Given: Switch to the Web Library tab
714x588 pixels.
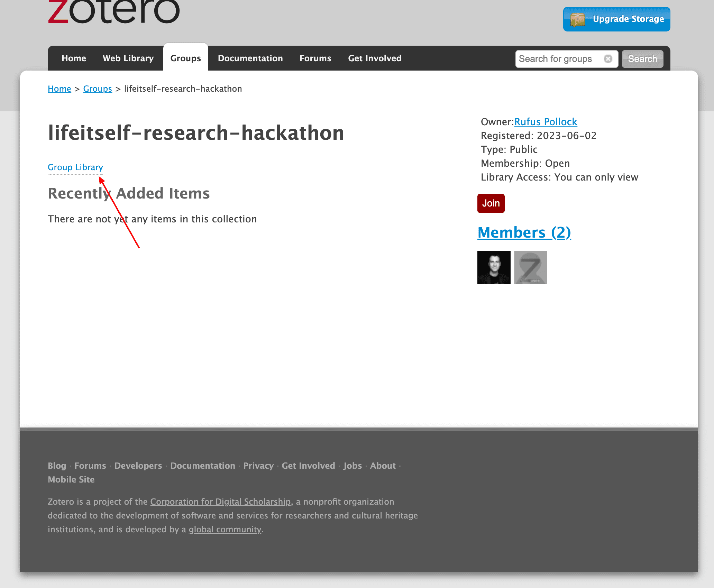Looking at the screenshot, I should tap(128, 58).
